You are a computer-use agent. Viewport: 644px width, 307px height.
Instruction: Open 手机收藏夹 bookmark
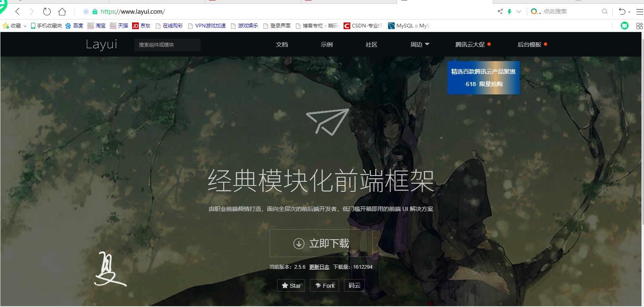click(x=46, y=26)
